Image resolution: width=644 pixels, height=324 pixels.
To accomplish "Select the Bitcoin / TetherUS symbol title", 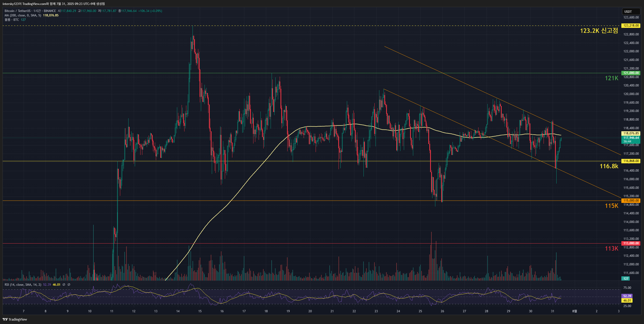I will click(x=17, y=11).
